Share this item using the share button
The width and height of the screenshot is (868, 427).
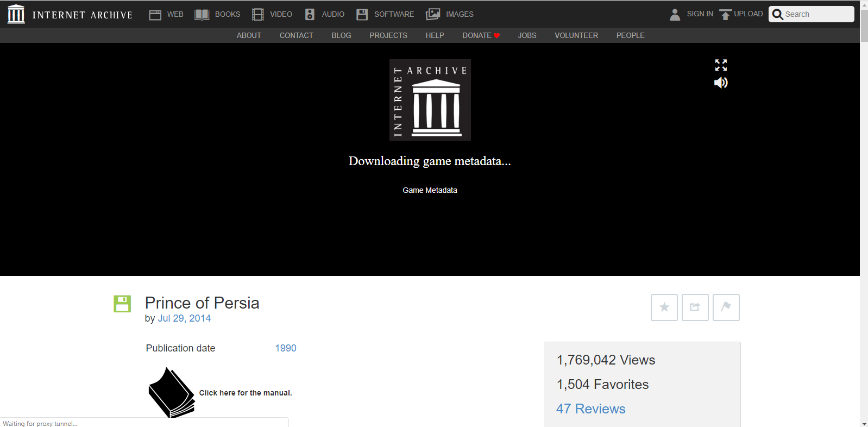click(695, 307)
